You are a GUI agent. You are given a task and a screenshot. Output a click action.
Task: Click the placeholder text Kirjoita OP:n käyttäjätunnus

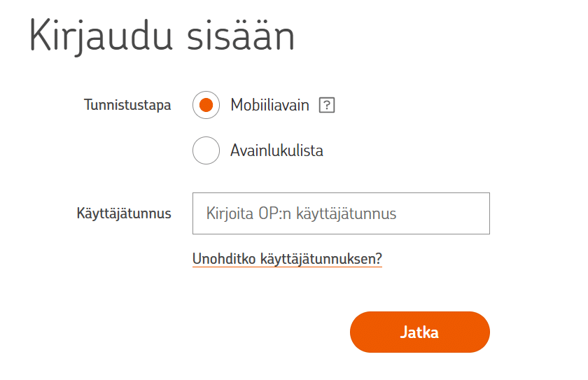tap(301, 213)
